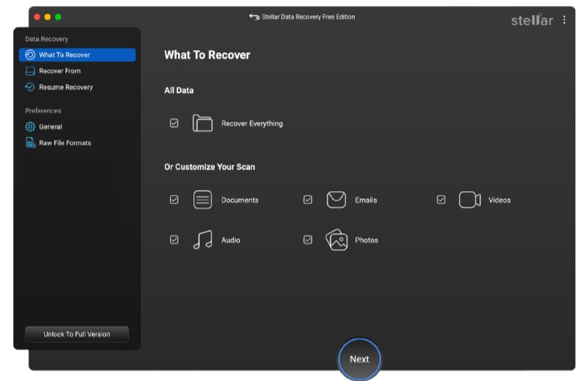The image size is (588, 381).
Task: Open Recover From in sidebar
Action: click(60, 71)
